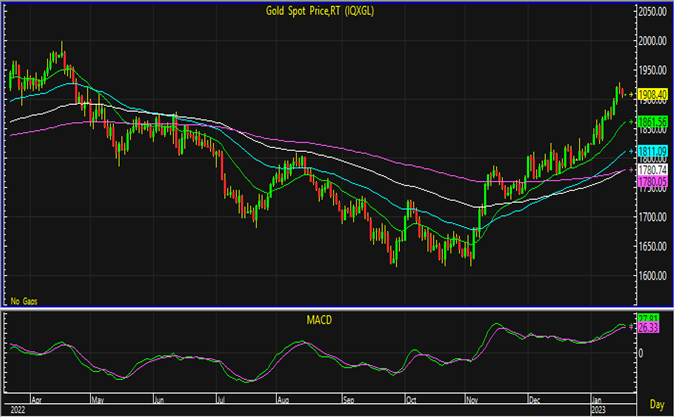Select the Apr marker on time axis
This screenshot has width=675, height=418.
(34, 396)
